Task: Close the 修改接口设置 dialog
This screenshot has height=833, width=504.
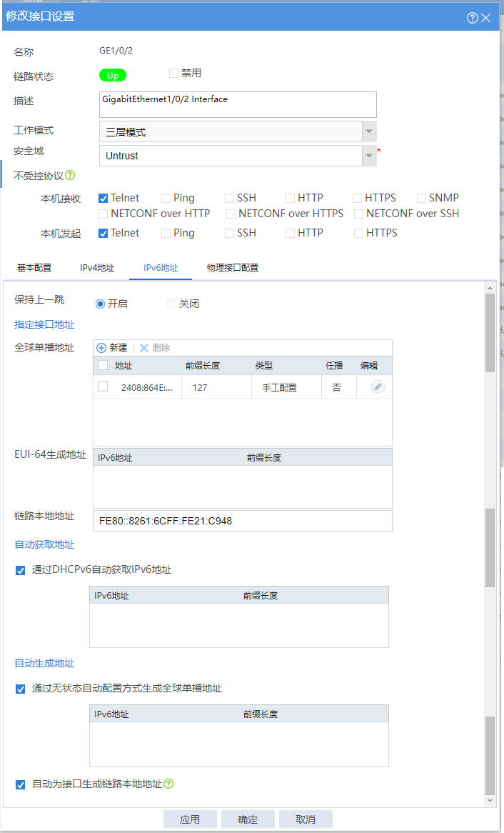Action: click(x=486, y=18)
